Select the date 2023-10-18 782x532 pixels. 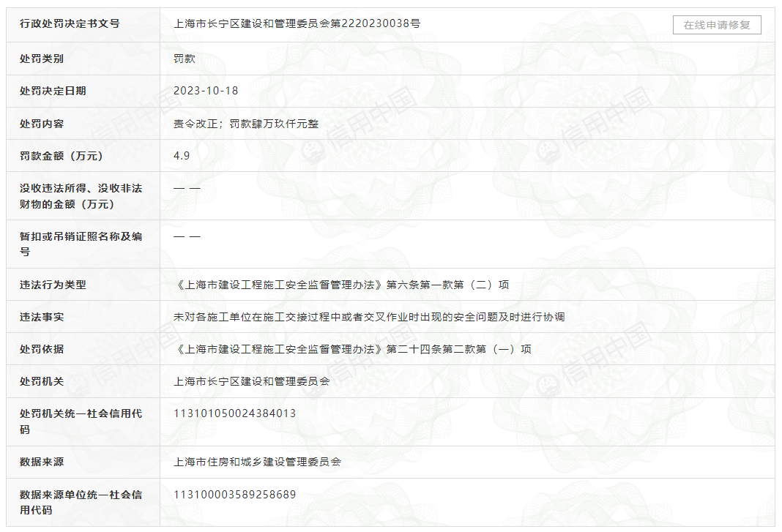coord(206,91)
